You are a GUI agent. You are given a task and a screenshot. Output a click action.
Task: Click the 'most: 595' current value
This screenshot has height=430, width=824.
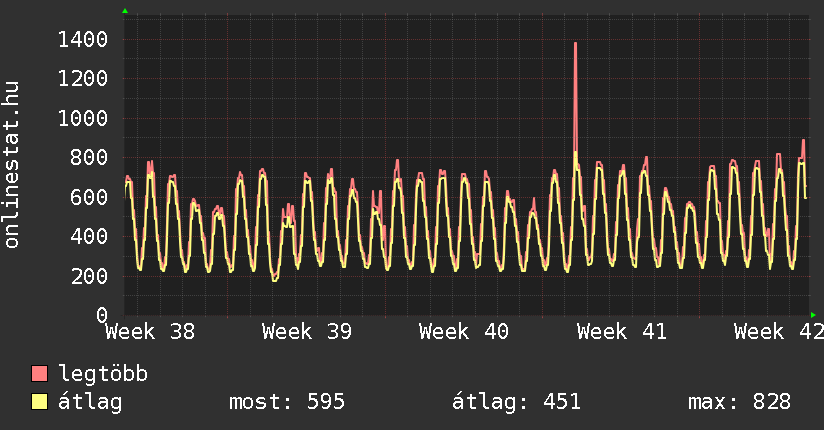pyautogui.click(x=287, y=402)
